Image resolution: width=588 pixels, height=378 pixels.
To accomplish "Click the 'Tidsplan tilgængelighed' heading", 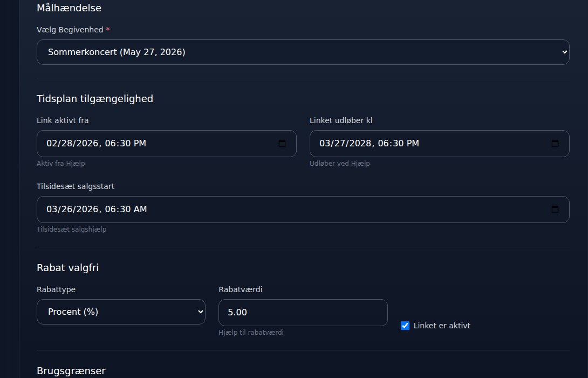I will (95, 99).
